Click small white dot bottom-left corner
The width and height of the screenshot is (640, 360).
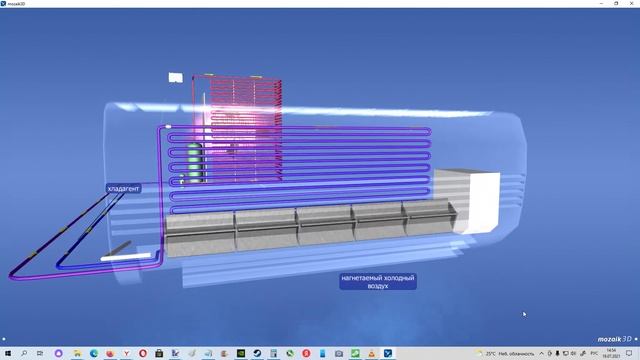coord(4,339)
